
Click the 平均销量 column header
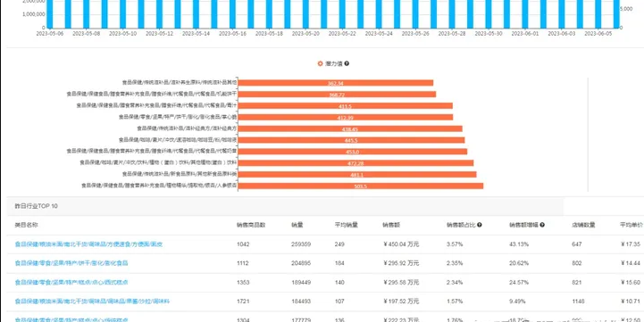pyautogui.click(x=347, y=225)
